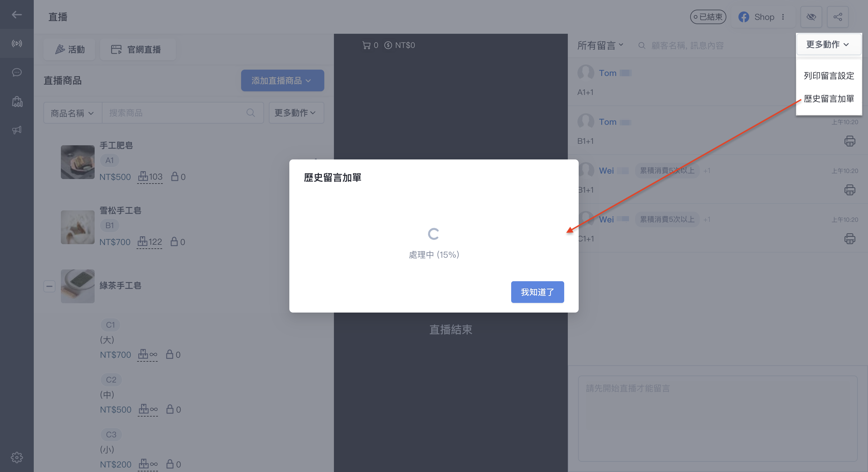Click 我知道了 button in dialog
868x472 pixels.
[537, 292]
